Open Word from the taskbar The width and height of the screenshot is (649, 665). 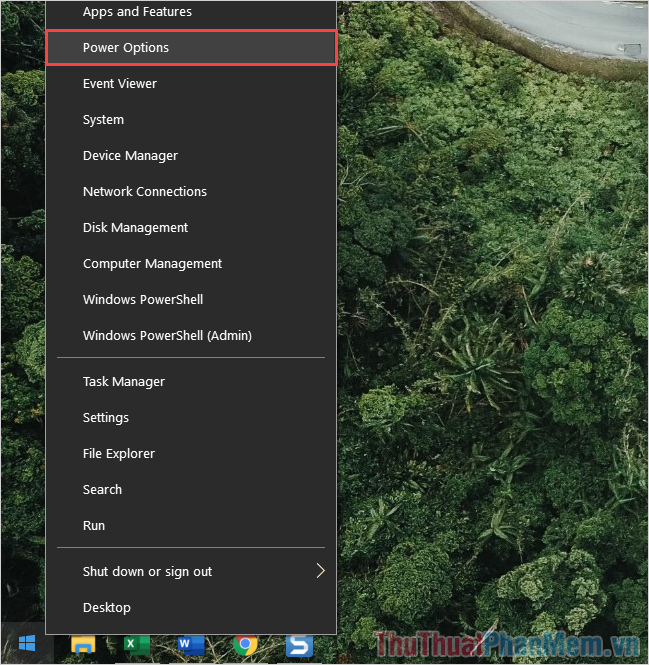click(x=191, y=645)
